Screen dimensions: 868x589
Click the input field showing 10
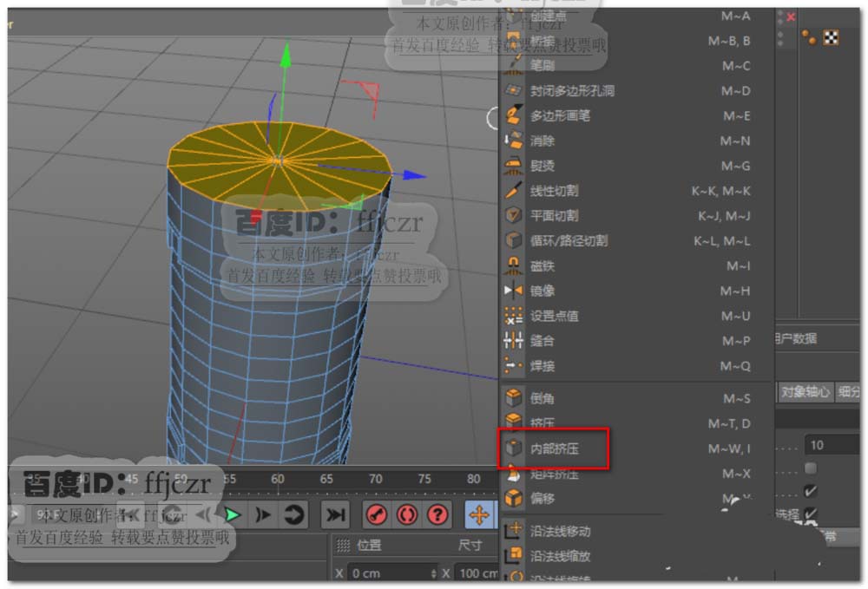point(833,445)
